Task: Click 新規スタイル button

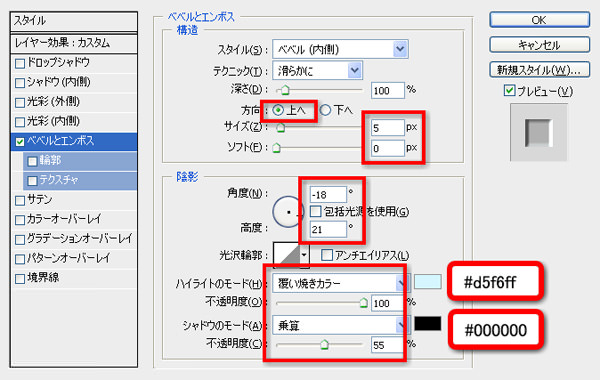Action: tap(539, 70)
